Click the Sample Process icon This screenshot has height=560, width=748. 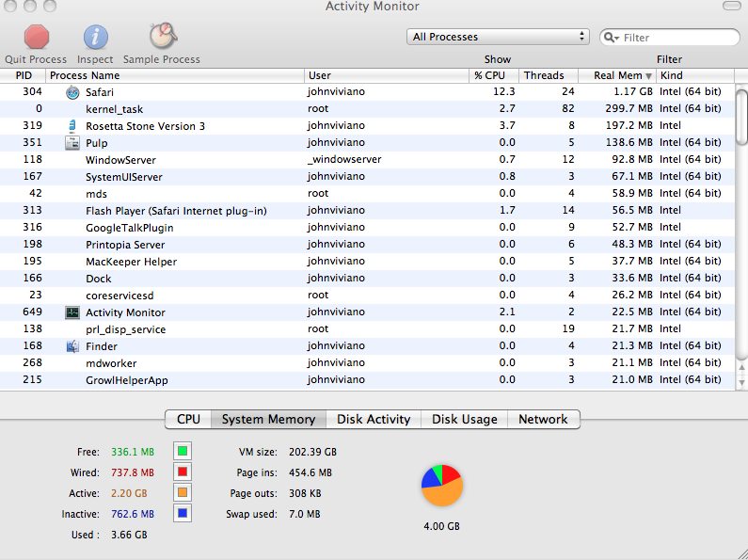tap(163, 36)
